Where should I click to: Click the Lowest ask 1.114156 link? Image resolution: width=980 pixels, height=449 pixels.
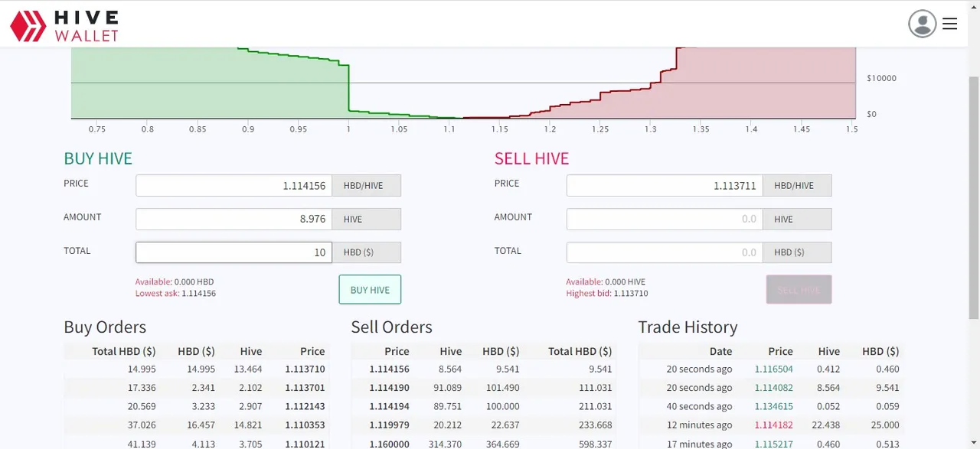(175, 294)
